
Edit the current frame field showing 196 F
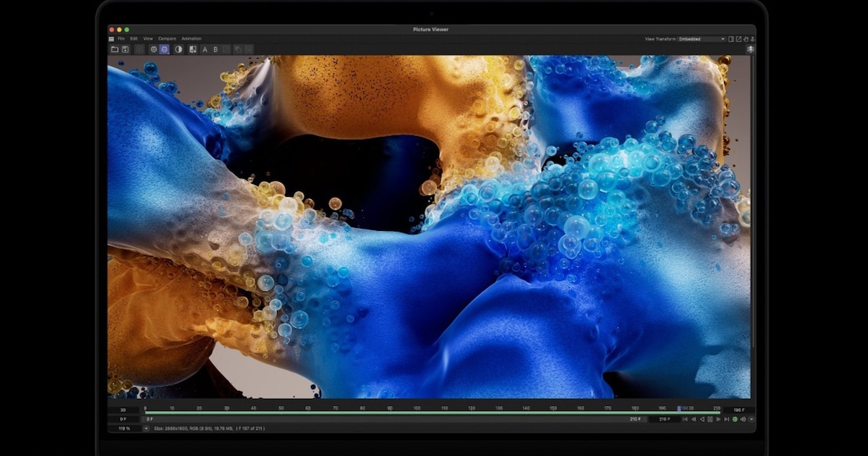pyautogui.click(x=739, y=410)
